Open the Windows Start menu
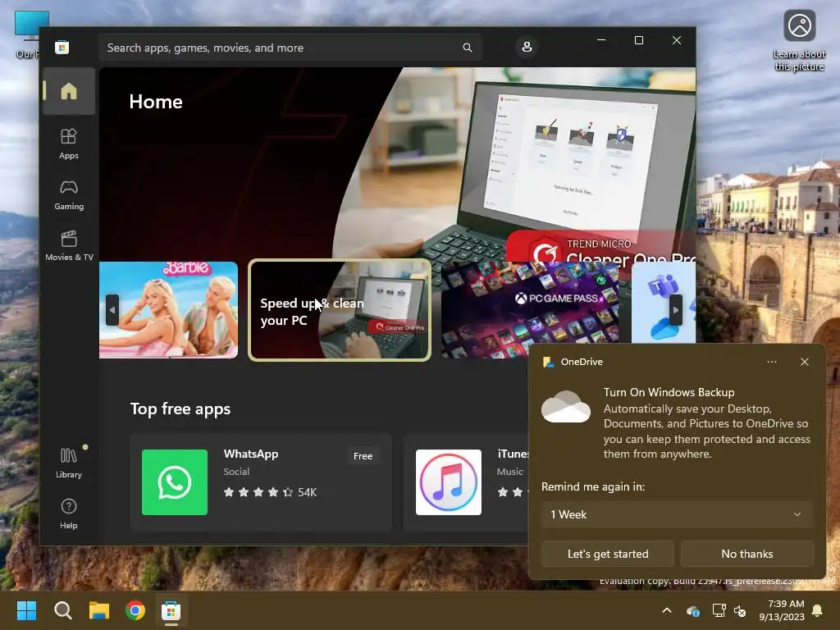This screenshot has width=840, height=630. [26, 610]
